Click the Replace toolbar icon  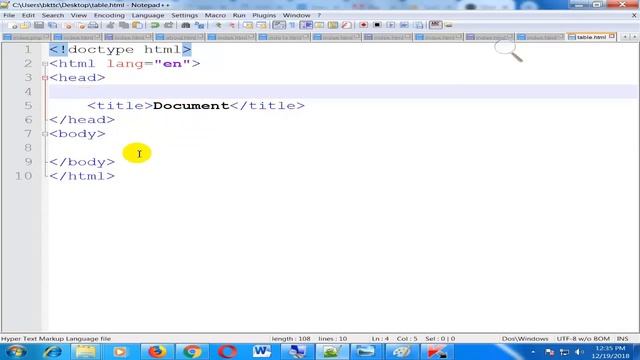point(199,25)
